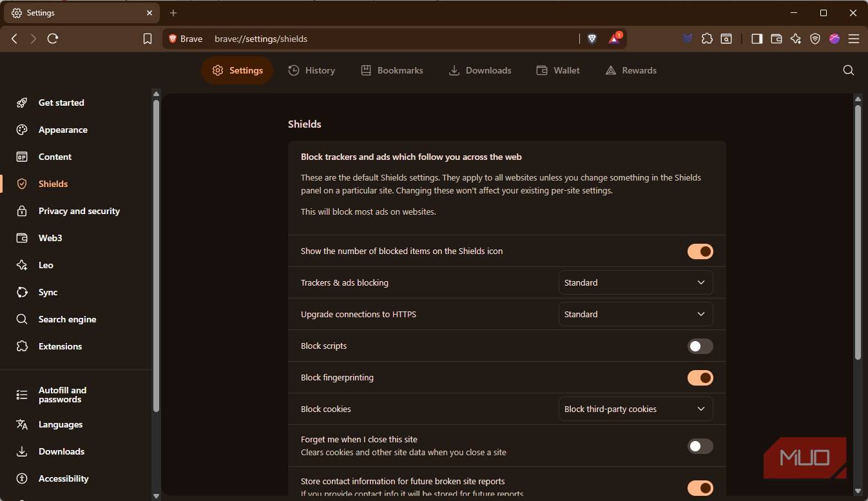This screenshot has width=868, height=501.
Task: Open Brave Rewards triangle icon with notification badge
Action: click(614, 39)
